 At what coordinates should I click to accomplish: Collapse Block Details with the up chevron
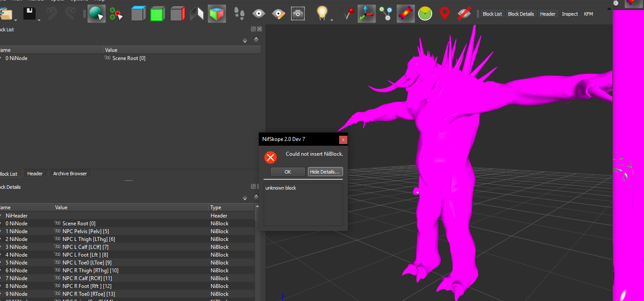(256, 197)
